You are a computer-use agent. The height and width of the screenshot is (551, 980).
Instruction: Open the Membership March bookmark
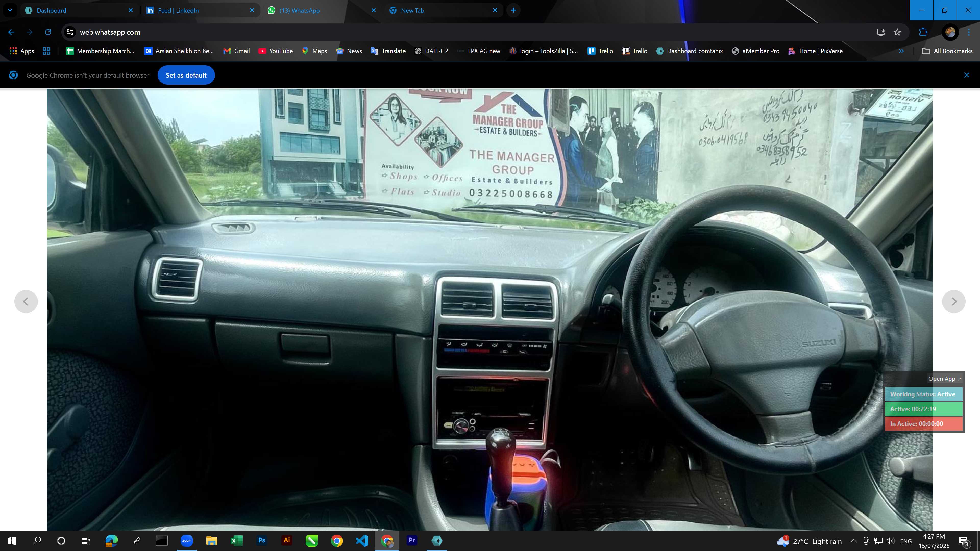100,51
